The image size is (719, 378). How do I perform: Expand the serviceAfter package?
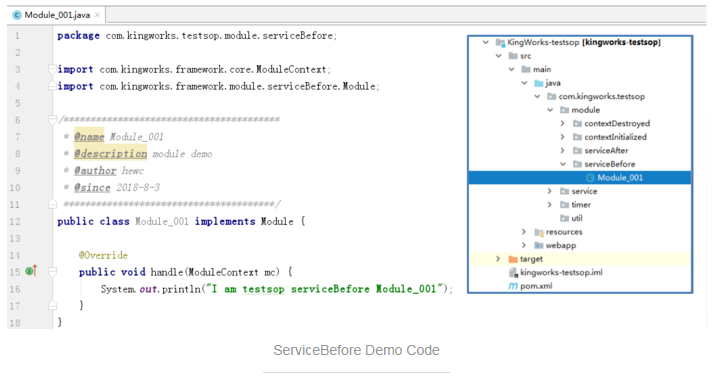(563, 150)
